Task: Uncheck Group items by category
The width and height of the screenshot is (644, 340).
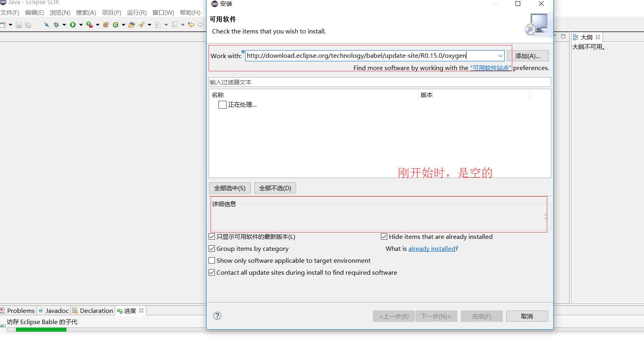Action: 212,248
